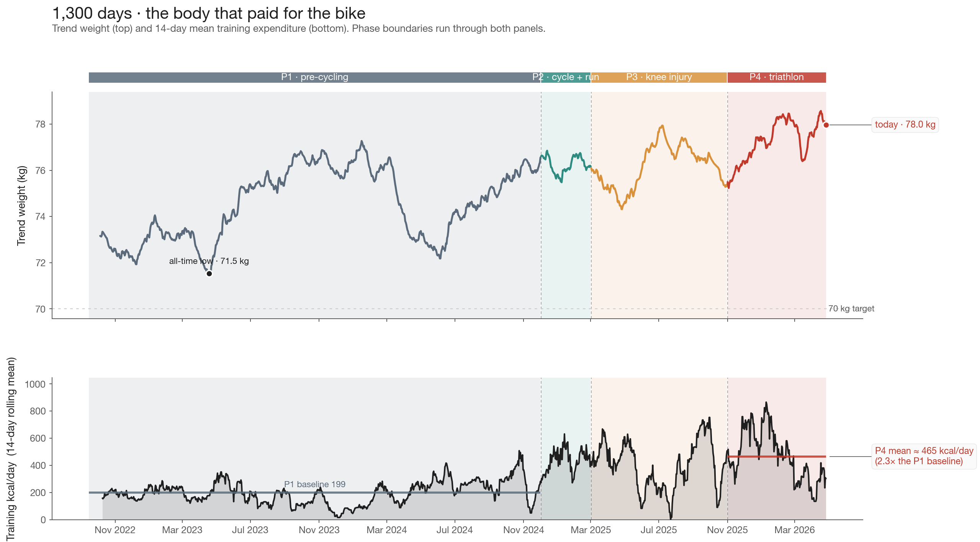Click the 1000 tick on kcal axis

coord(35,384)
